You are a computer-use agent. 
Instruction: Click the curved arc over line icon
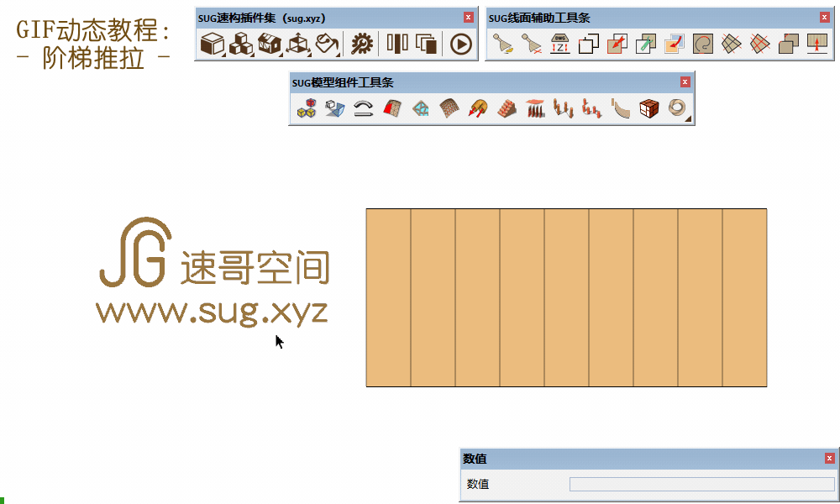[x=363, y=108]
